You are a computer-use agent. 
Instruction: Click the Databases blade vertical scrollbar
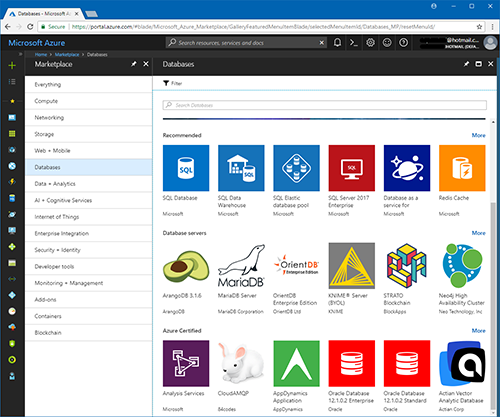[493, 305]
